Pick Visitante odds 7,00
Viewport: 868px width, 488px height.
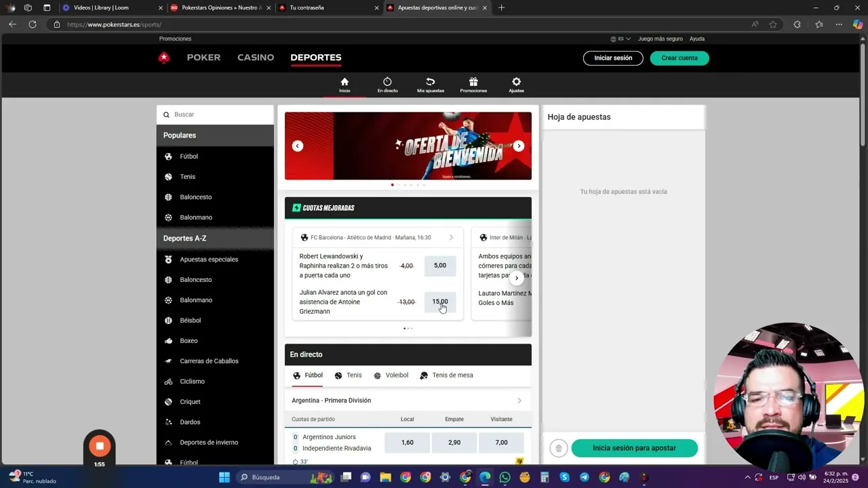click(x=501, y=443)
